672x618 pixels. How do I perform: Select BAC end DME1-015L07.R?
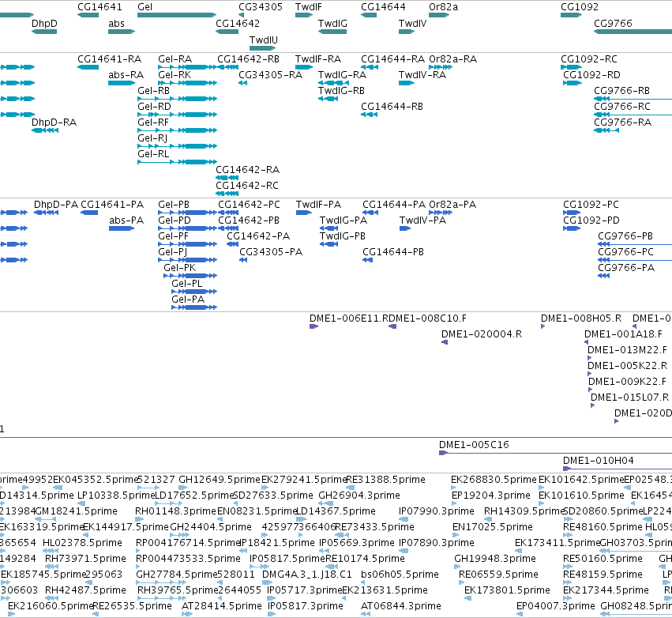pyautogui.click(x=629, y=398)
